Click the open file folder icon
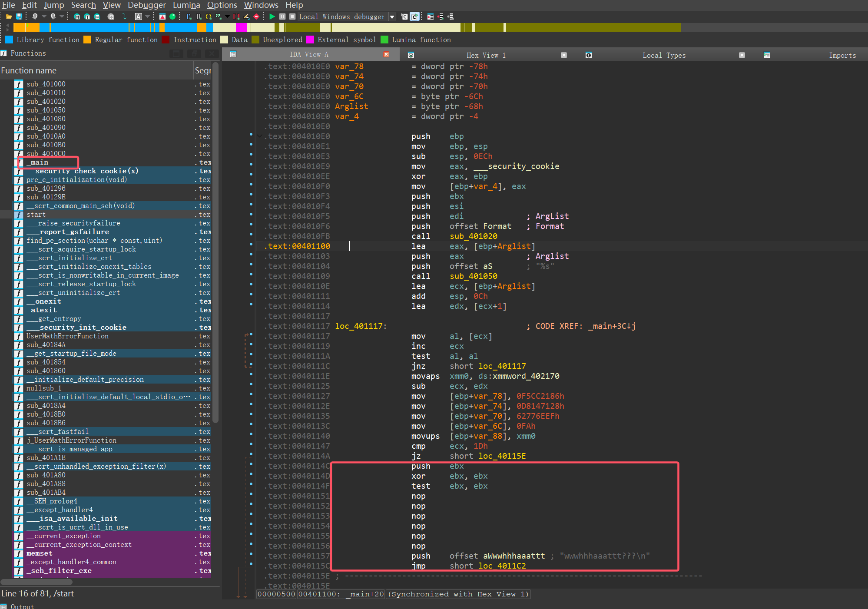Image resolution: width=868 pixels, height=609 pixels. pyautogui.click(x=9, y=17)
